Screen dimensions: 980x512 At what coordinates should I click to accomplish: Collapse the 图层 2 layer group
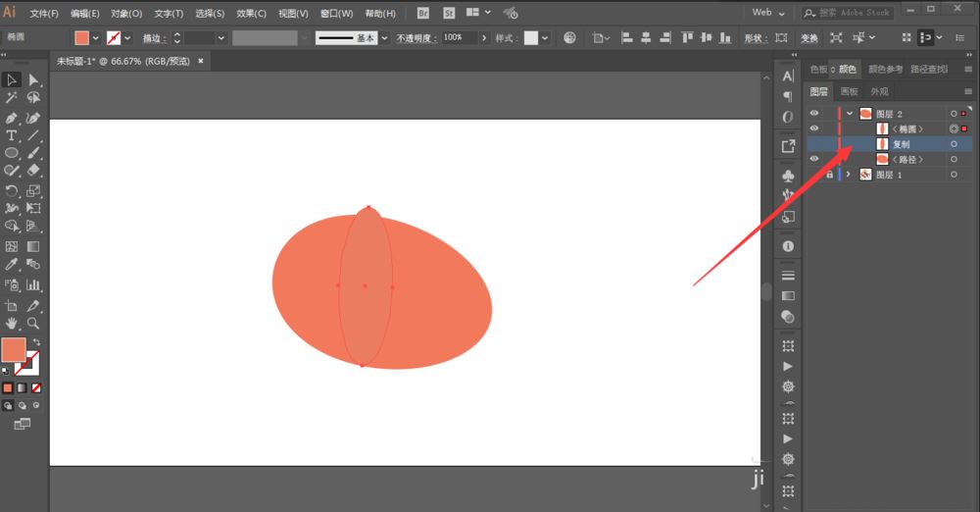click(x=850, y=114)
